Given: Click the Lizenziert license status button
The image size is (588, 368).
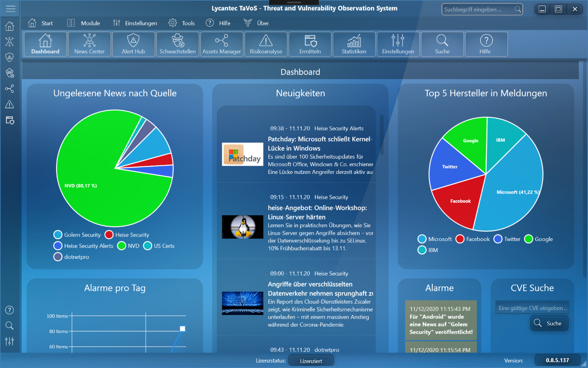Looking at the screenshot, I should 311,361.
